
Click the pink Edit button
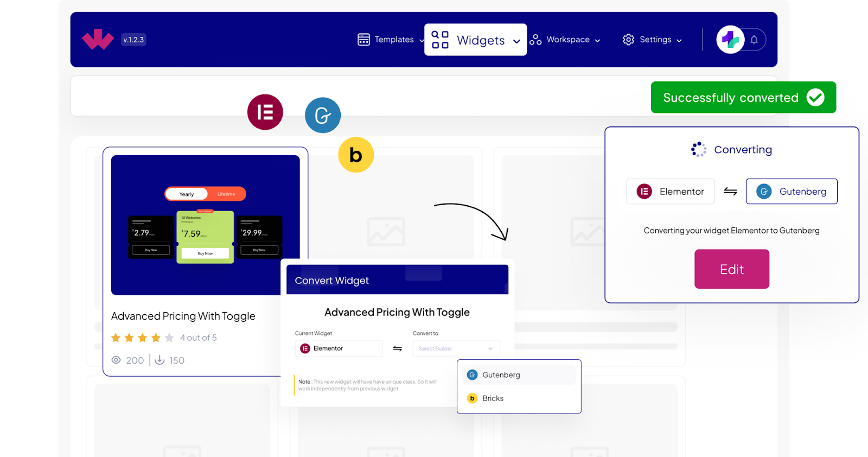[732, 269]
